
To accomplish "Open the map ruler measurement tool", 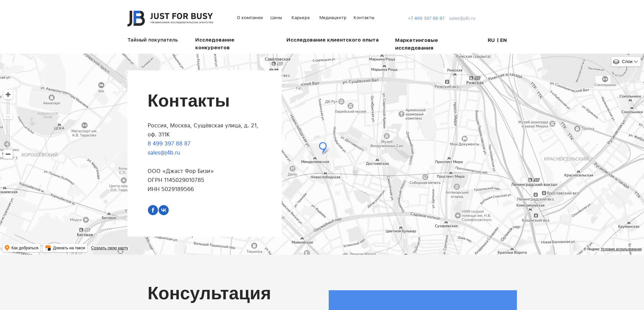I will click(8, 117).
